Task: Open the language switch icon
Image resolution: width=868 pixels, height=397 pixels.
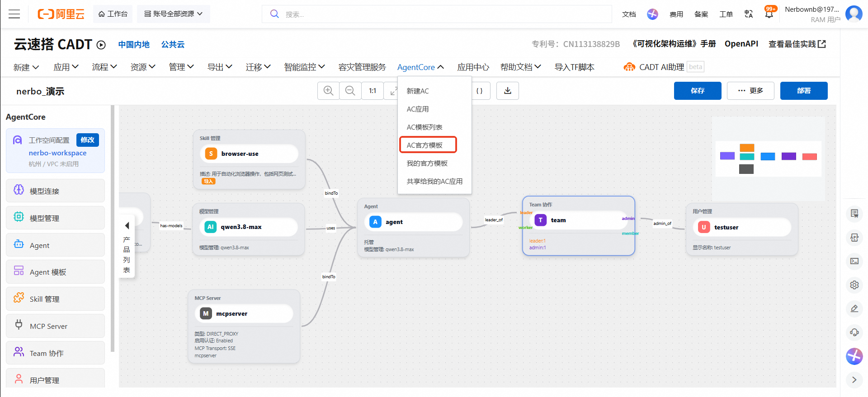Action: coord(749,14)
